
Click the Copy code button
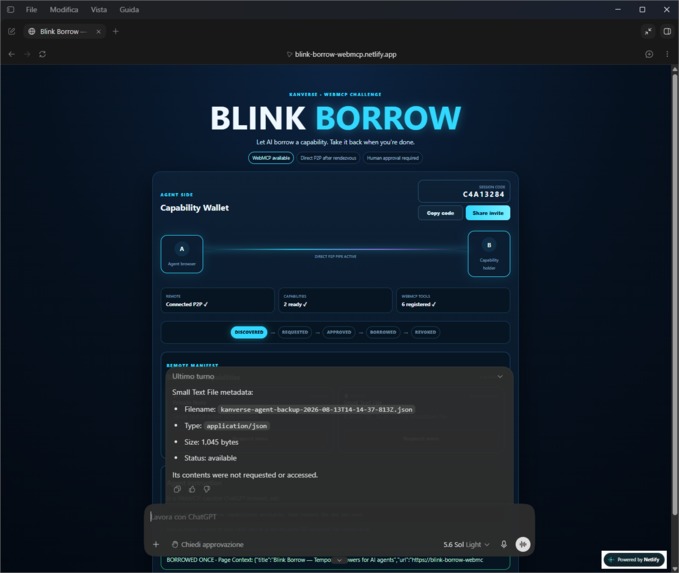point(440,213)
